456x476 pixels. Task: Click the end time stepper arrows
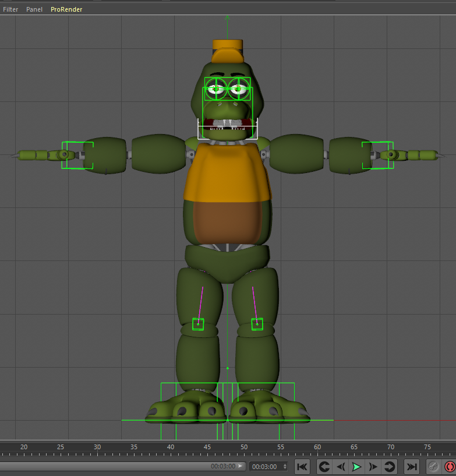pos(285,467)
